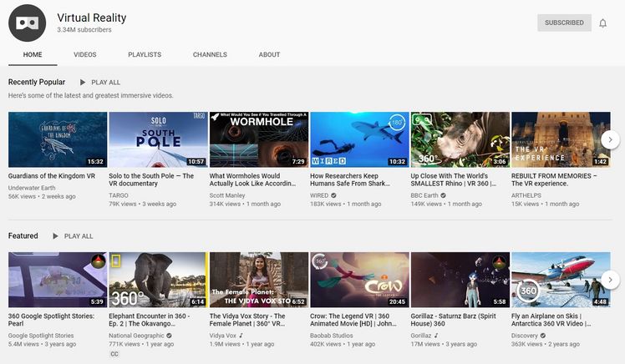625x364 pixels.
Task: Play all Featured videos triangle icon
Action: click(x=55, y=236)
